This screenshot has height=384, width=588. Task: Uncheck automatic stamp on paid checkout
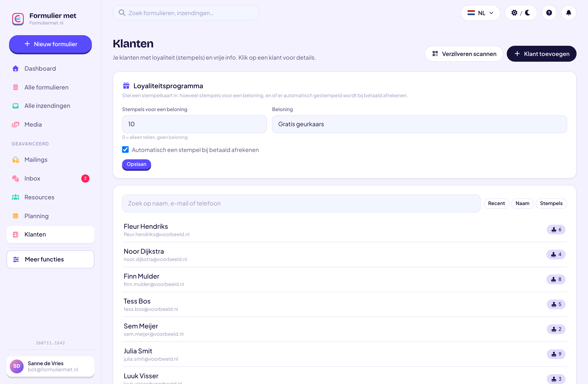coord(125,150)
